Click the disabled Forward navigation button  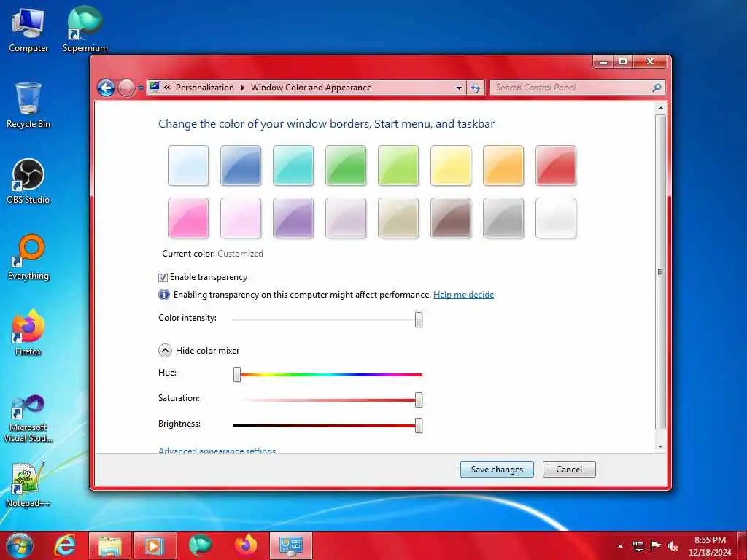click(126, 87)
